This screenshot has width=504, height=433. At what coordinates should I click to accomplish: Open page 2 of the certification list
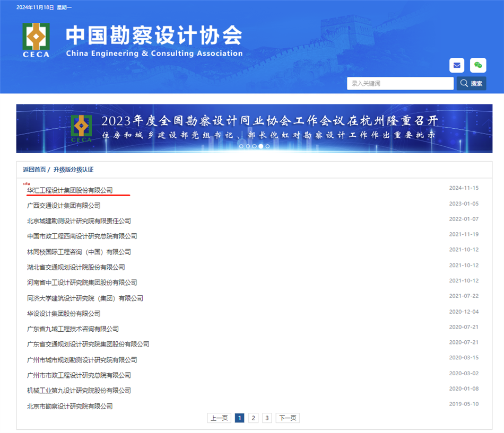pos(253,418)
